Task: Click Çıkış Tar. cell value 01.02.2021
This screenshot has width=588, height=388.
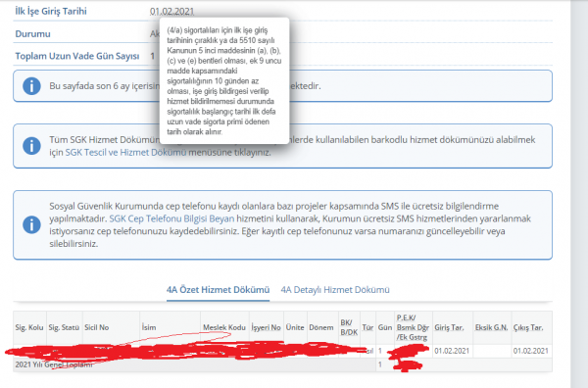Action: coord(530,351)
